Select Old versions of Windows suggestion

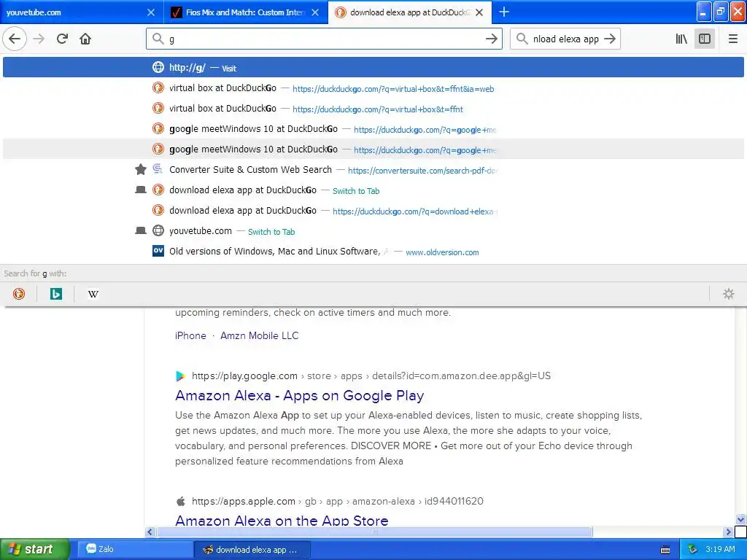[373, 252]
